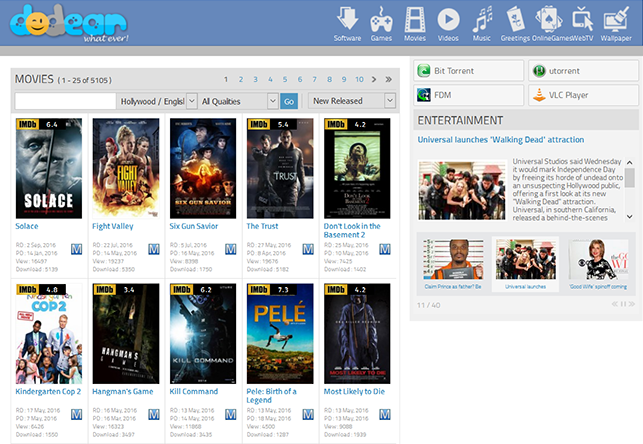Image resolution: width=643 pixels, height=444 pixels.
Task: Click the M icon under Fight Valley
Action: coord(154,249)
